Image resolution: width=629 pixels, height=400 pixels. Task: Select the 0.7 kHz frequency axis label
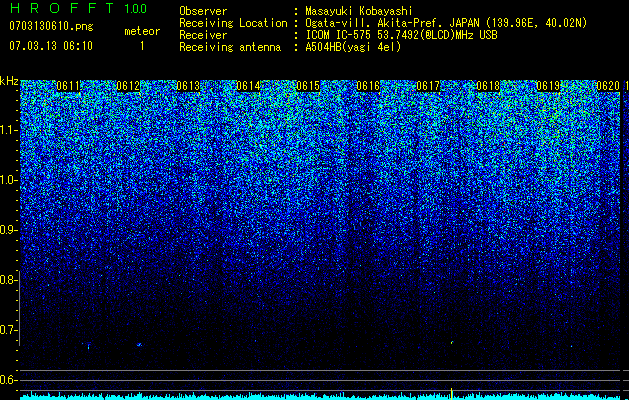pyautogui.click(x=9, y=330)
